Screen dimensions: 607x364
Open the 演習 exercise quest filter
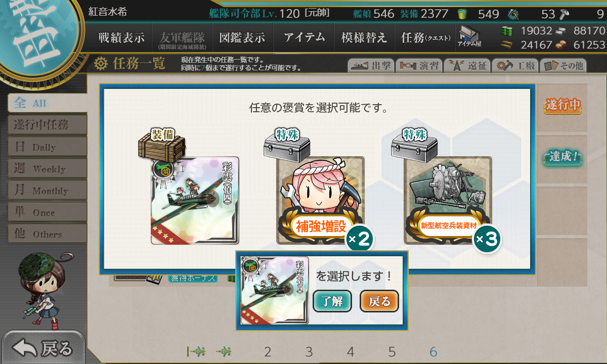point(418,66)
